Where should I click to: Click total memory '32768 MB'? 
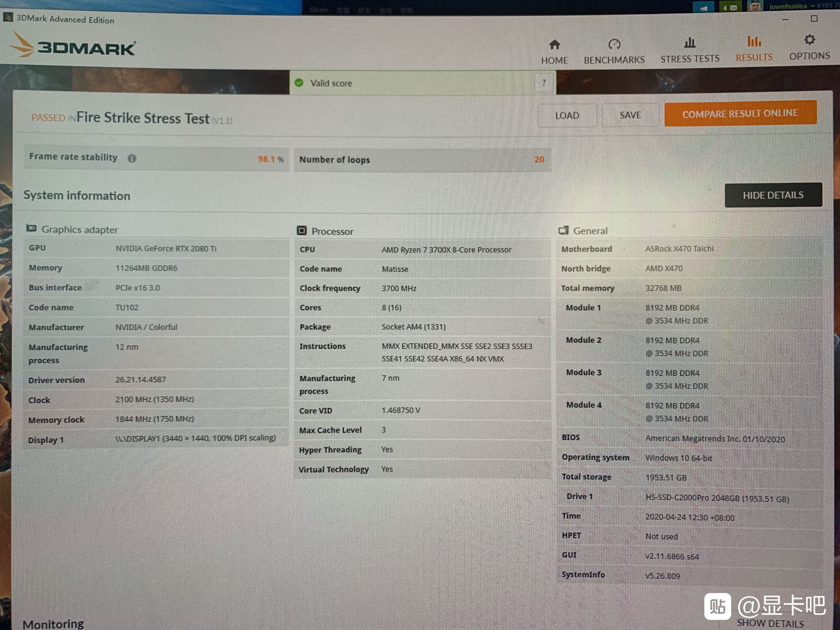(x=663, y=288)
